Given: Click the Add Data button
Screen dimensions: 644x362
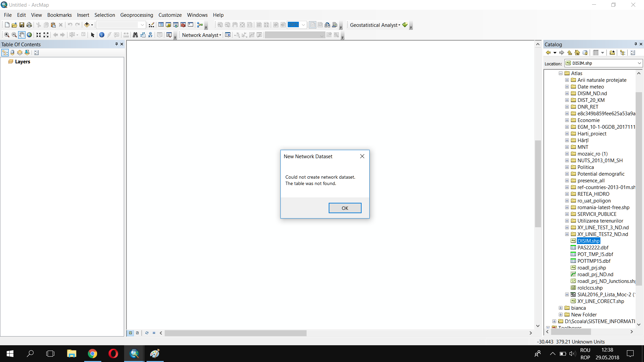Looking at the screenshot, I should point(87,25).
